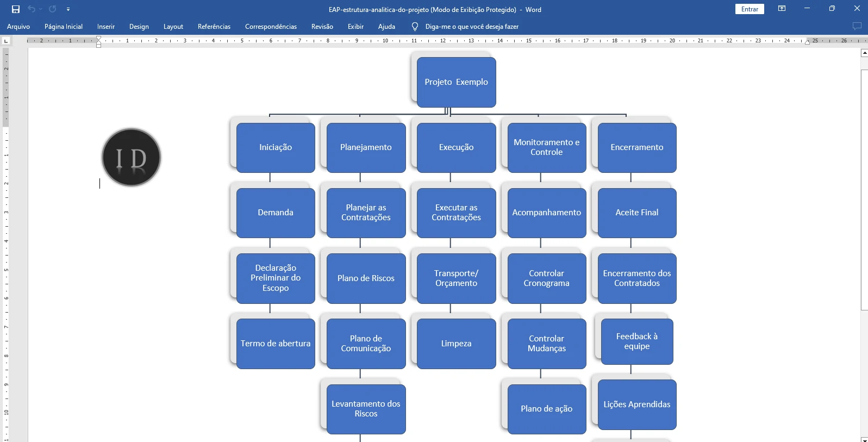Image resolution: width=868 pixels, height=442 pixels.
Task: Open the dropdown arrow beside Undo
Action: point(41,9)
